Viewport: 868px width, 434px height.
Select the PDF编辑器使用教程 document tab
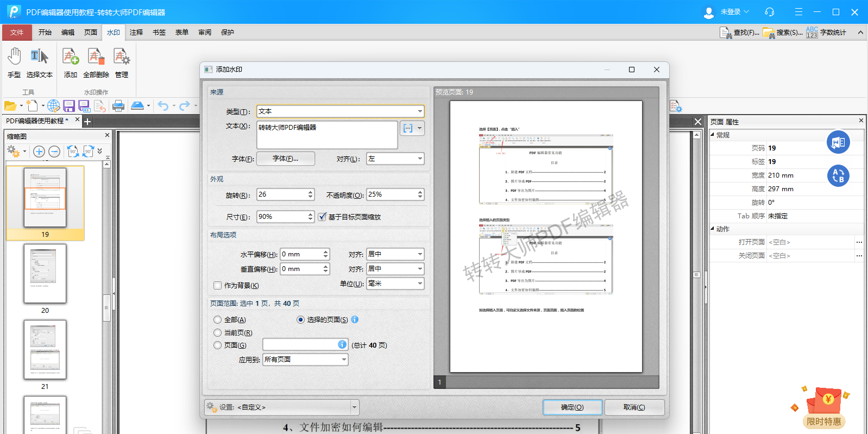point(37,121)
